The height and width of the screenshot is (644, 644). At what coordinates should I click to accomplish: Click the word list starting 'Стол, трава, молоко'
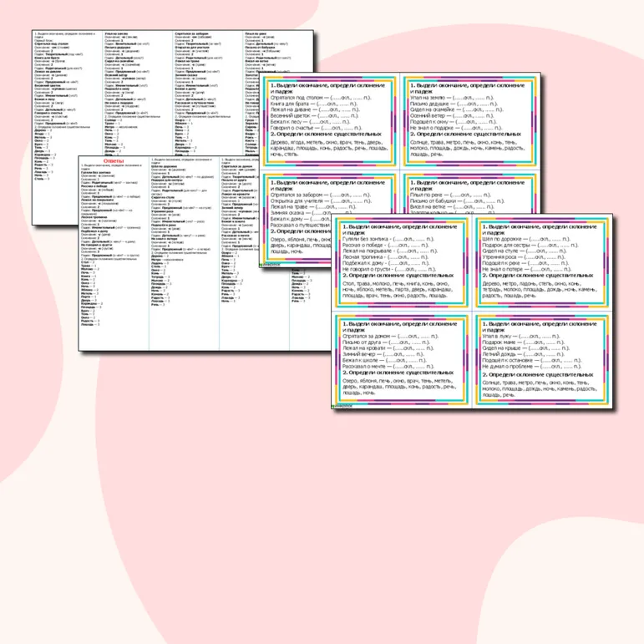click(397, 290)
